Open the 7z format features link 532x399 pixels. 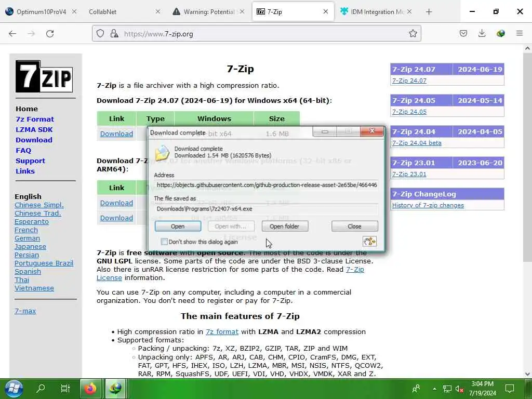click(222, 332)
